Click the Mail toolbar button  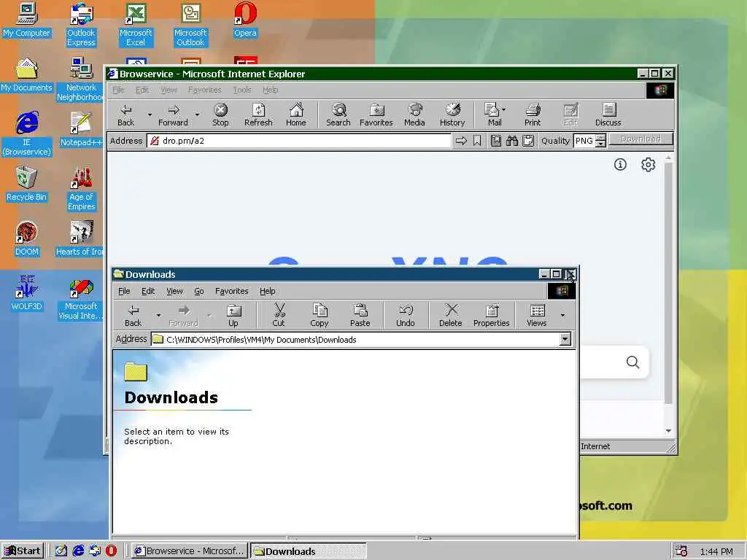pyautogui.click(x=492, y=115)
